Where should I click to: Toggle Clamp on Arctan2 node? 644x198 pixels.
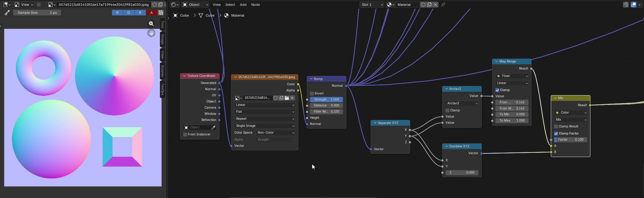[447, 111]
